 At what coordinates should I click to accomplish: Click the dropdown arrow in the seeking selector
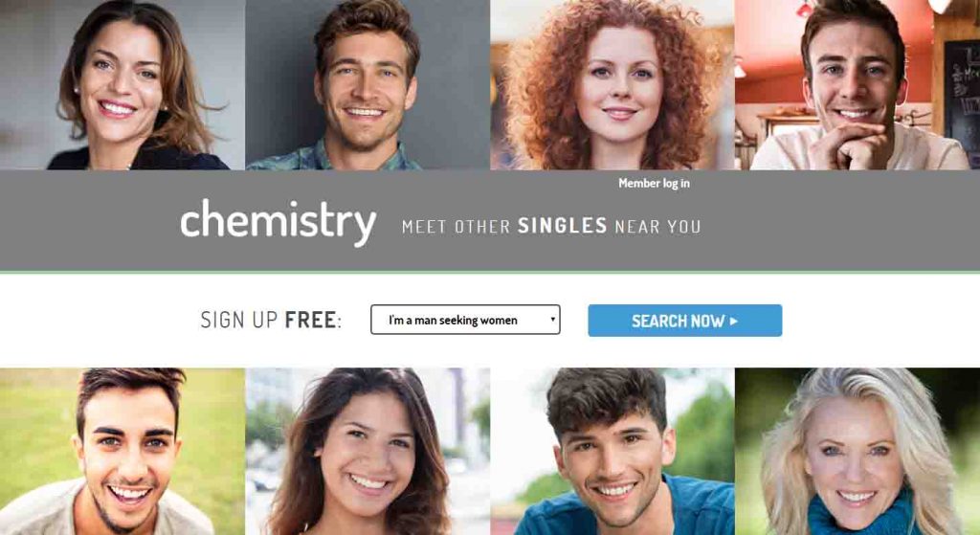coord(552,320)
